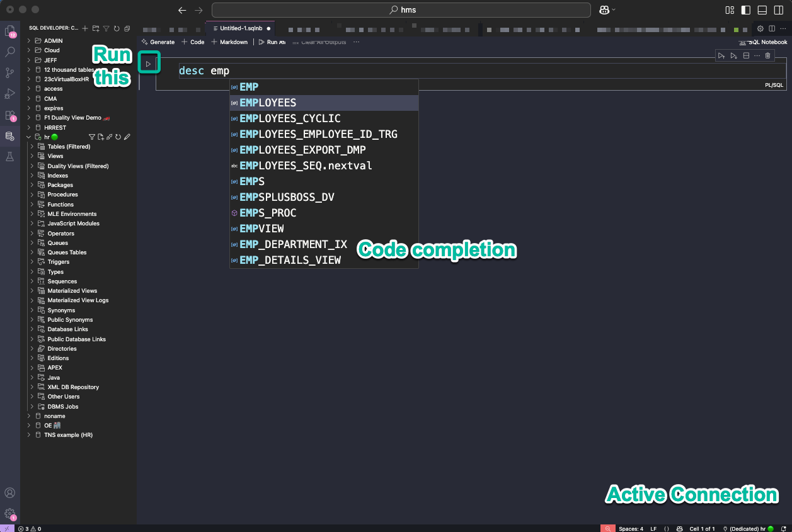Click Run All in notebook toolbar

click(x=272, y=42)
